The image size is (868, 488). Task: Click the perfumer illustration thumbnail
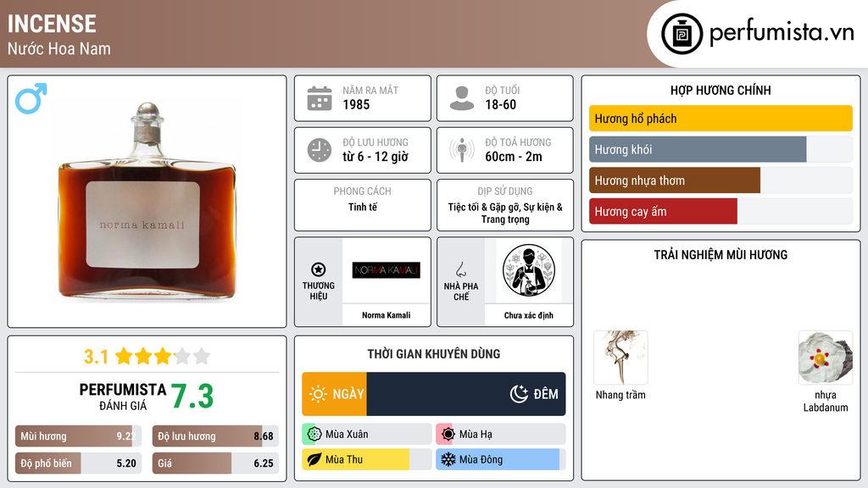click(529, 270)
